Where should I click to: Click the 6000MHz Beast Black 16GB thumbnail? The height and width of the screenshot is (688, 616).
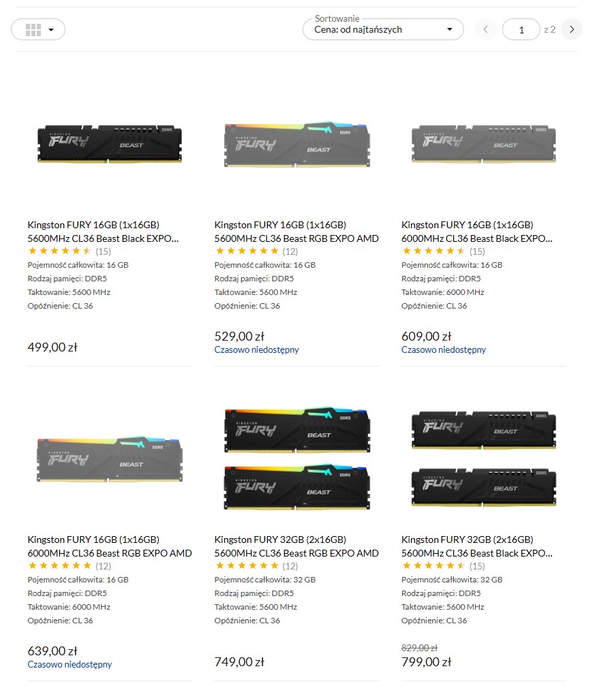(483, 144)
